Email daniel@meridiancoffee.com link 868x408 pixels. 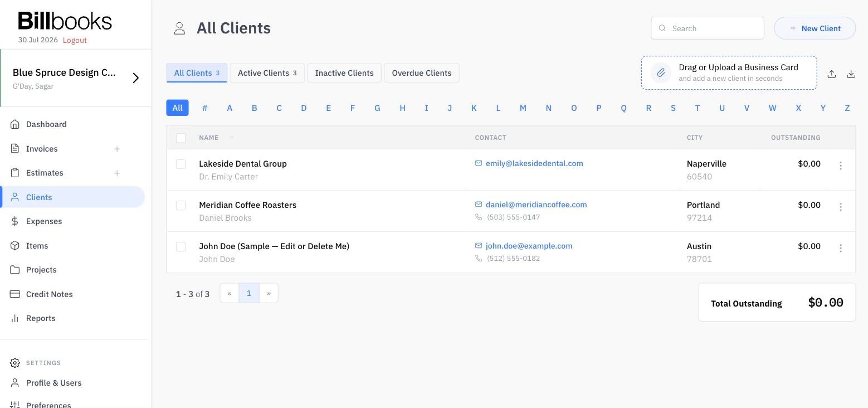tap(537, 205)
